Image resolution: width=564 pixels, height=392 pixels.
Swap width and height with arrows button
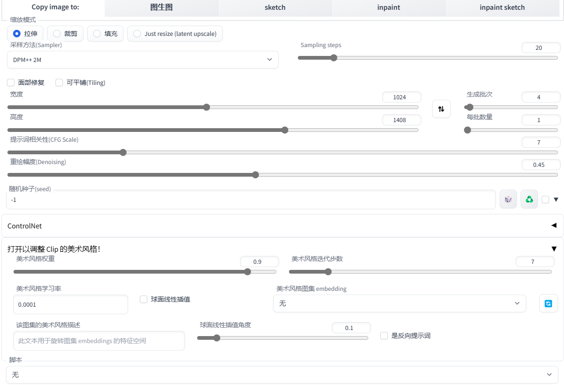(x=441, y=109)
